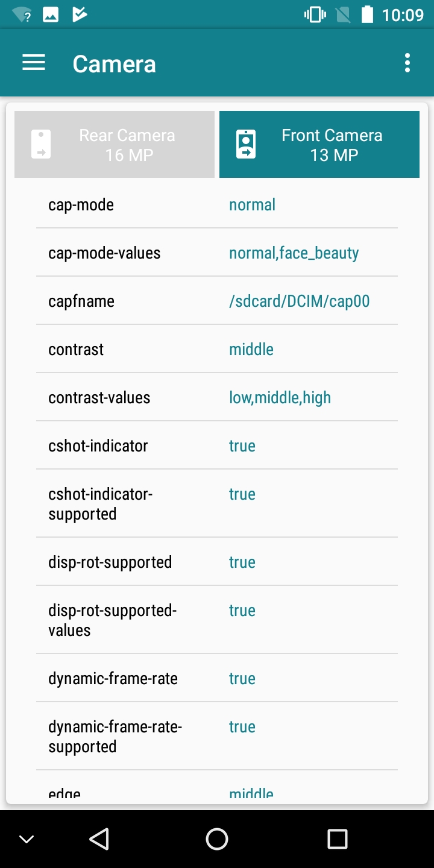Tap the vibrate mode status icon
Viewport: 434px width, 868px height.
point(315,14)
